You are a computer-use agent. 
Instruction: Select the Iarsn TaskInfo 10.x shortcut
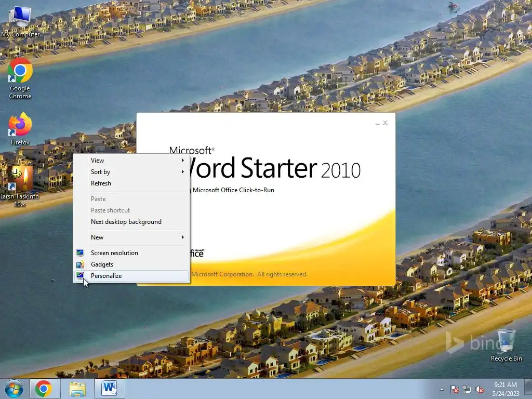point(20,187)
